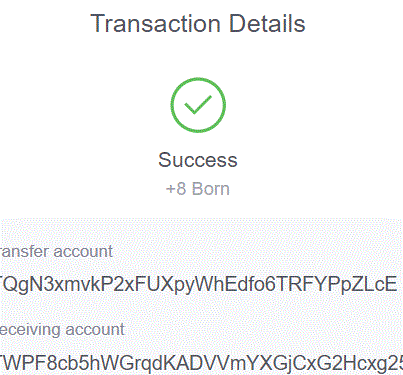This screenshot has height=375, width=403.
Task: Select the +8 amount value
Action: coord(176,189)
